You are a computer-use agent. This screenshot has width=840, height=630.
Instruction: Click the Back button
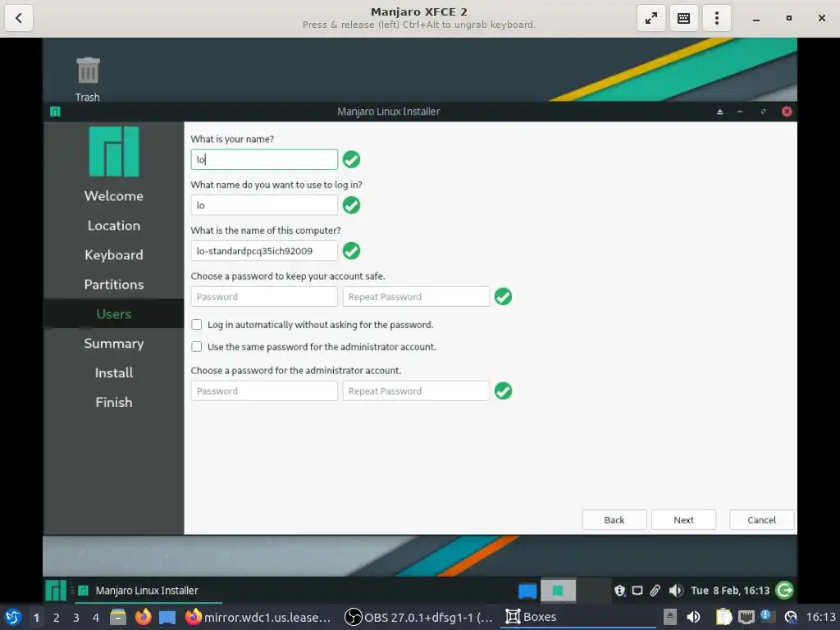pyautogui.click(x=614, y=519)
